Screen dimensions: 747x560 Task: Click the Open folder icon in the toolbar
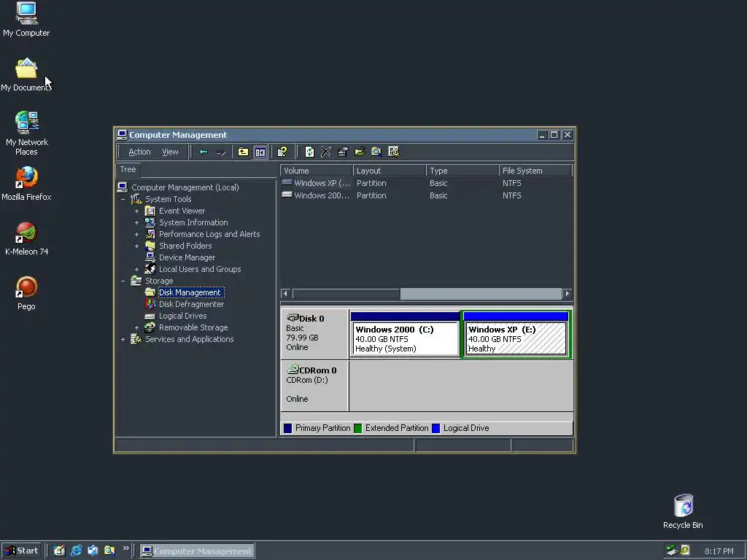pyautogui.click(x=360, y=152)
